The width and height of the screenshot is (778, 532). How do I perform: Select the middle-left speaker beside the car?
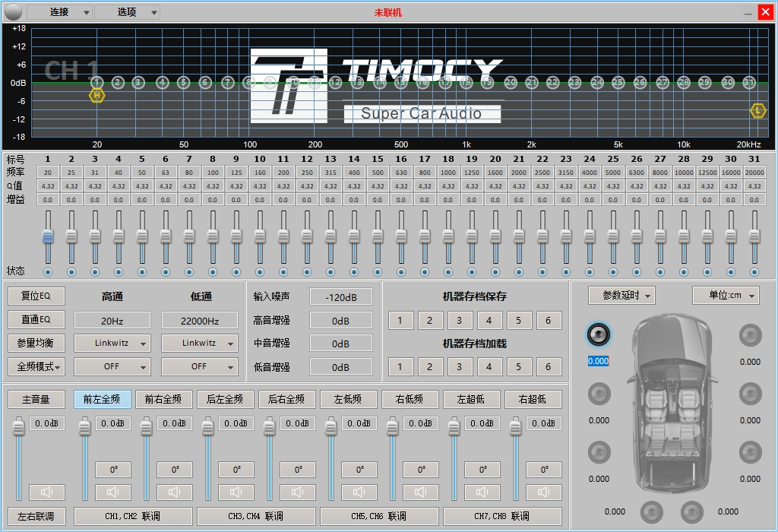tap(599, 394)
